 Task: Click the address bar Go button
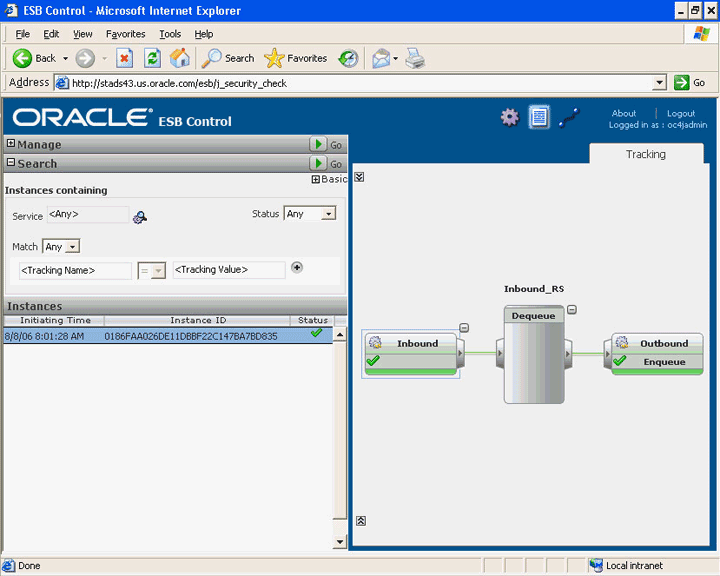pos(689,83)
